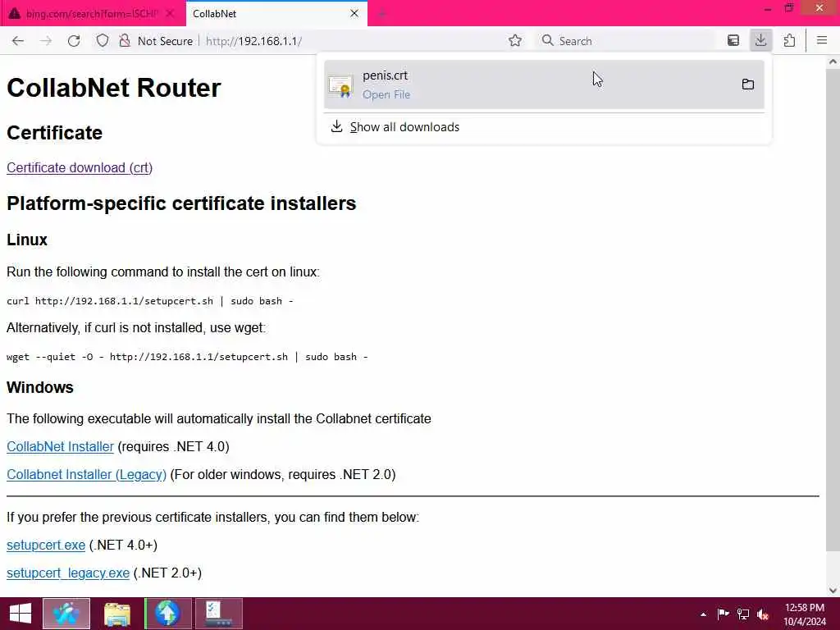Viewport: 840px width, 630px height.
Task: Click the Certificate download (crt) link
Action: pos(80,167)
